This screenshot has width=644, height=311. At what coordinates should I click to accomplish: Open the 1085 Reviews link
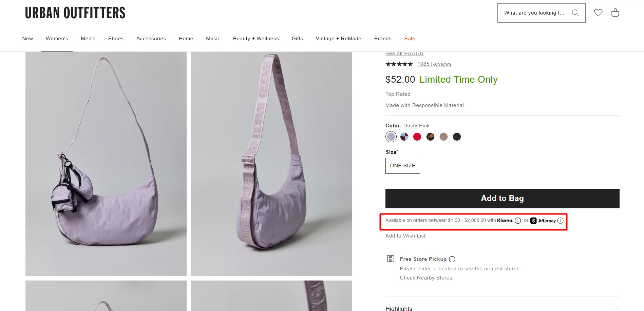pyautogui.click(x=434, y=64)
